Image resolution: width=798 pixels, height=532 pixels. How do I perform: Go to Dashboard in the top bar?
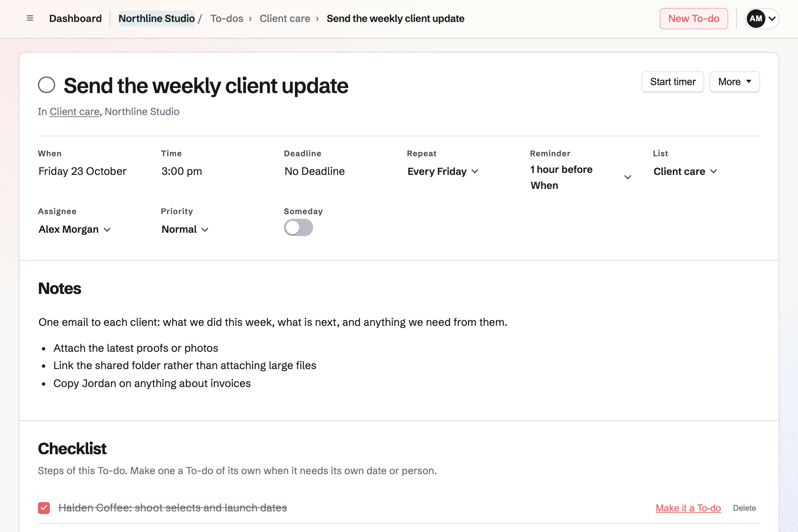coord(75,18)
